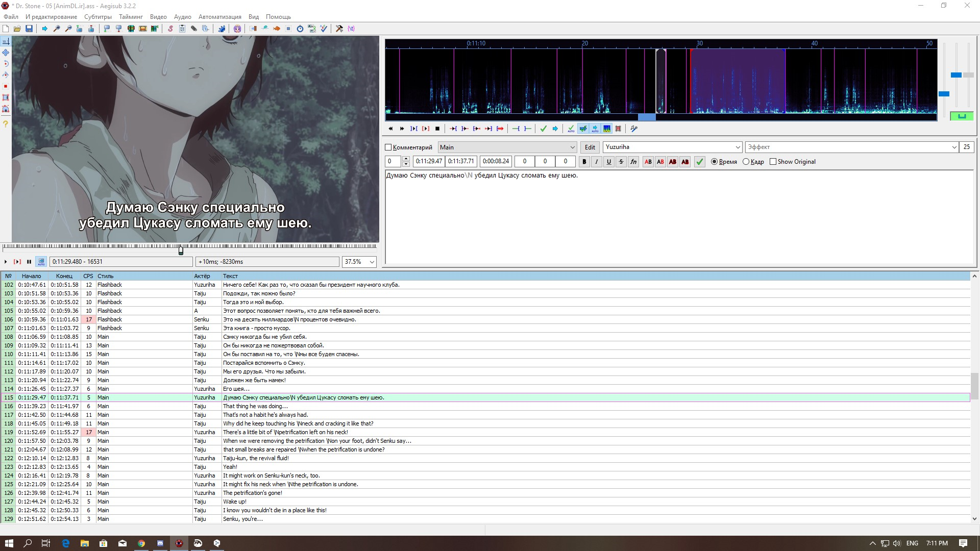
Task: Open the Fonts Collector icon
Action: [205, 29]
